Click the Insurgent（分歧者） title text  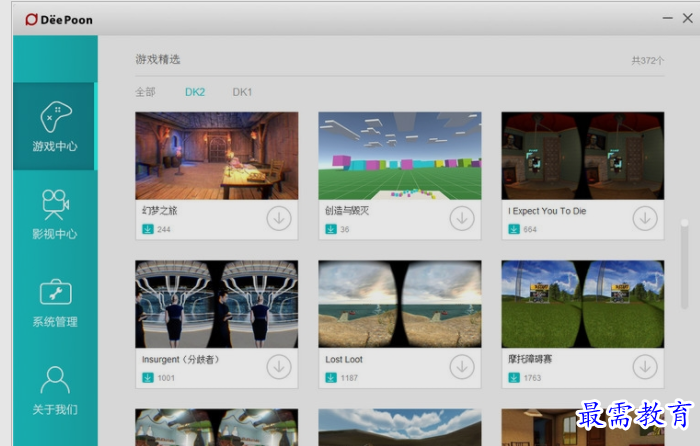[180, 359]
